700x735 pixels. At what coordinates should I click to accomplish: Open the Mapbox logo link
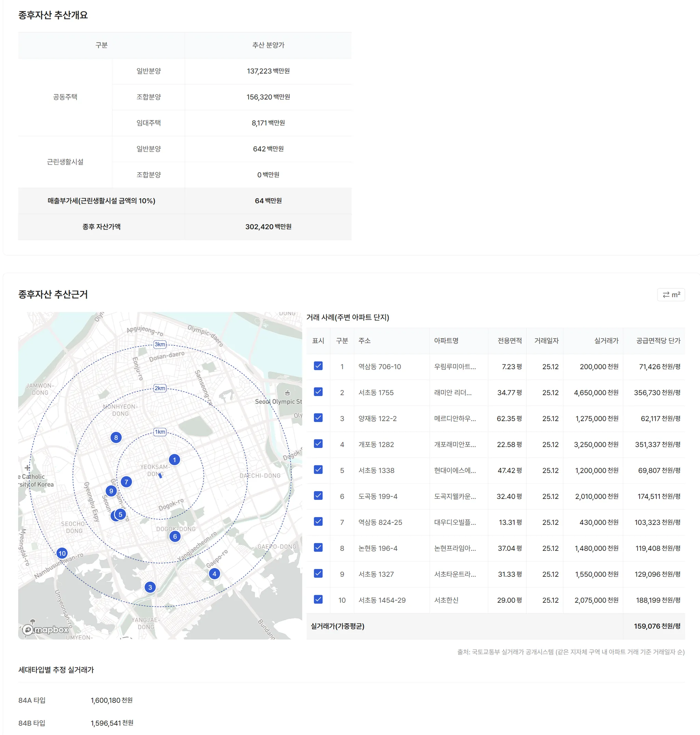click(45, 629)
